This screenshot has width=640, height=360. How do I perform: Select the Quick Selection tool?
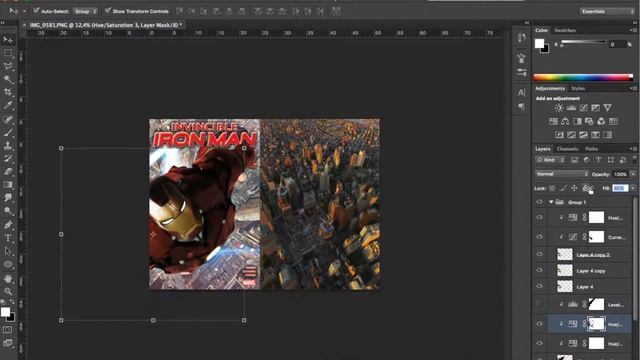(8, 79)
